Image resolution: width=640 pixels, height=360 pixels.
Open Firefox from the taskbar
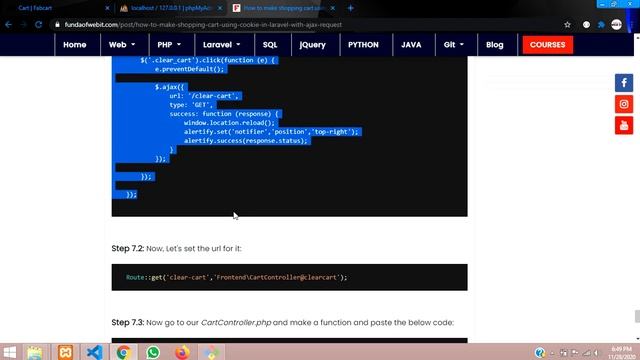pyautogui.click(x=182, y=352)
